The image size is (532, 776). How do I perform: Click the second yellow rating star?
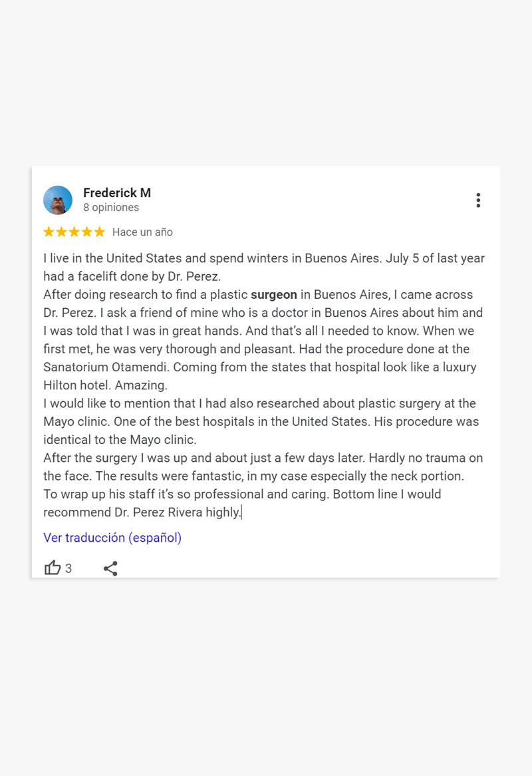(62, 232)
